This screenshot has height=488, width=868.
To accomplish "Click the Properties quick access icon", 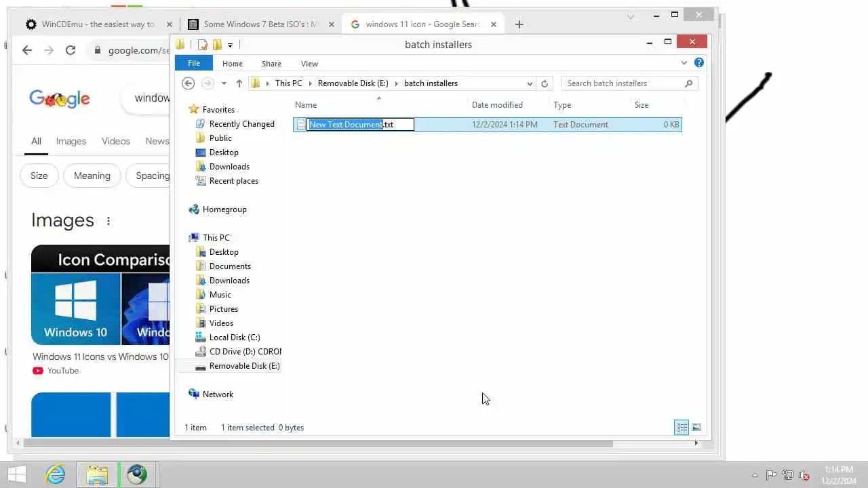I will point(203,45).
